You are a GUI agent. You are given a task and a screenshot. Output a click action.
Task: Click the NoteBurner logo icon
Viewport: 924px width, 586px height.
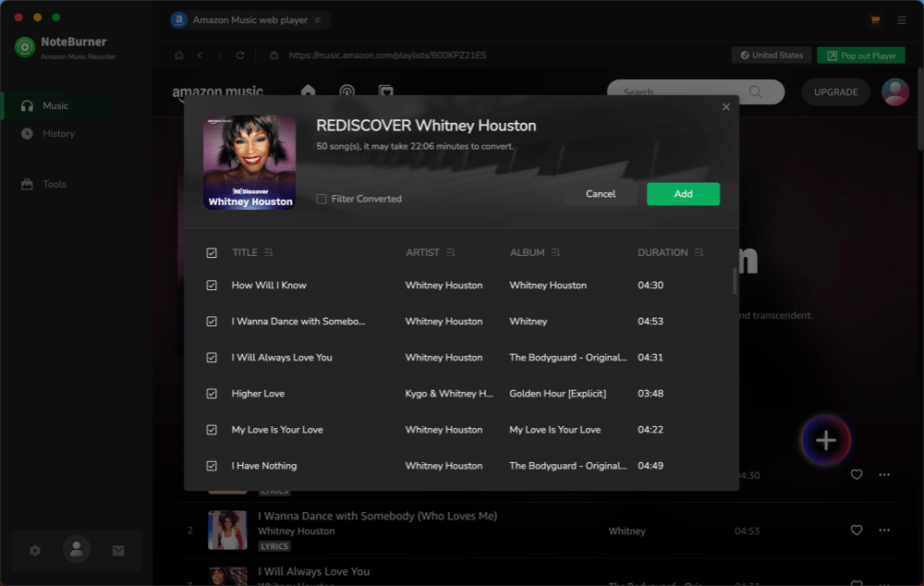(25, 47)
